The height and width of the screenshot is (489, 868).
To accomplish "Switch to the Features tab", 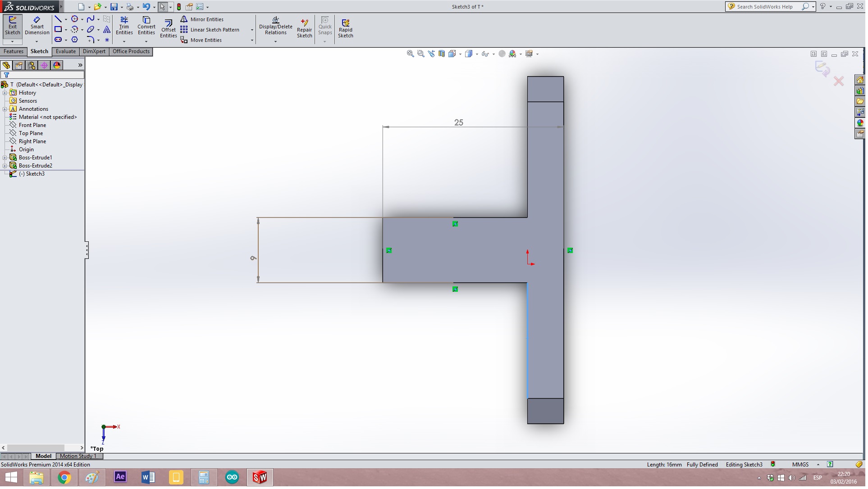I will click(14, 52).
